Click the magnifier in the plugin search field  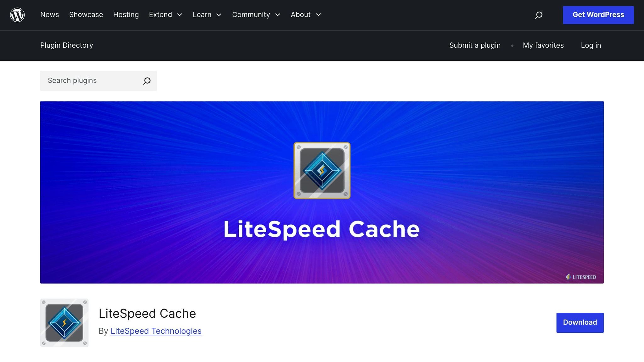[x=147, y=81]
